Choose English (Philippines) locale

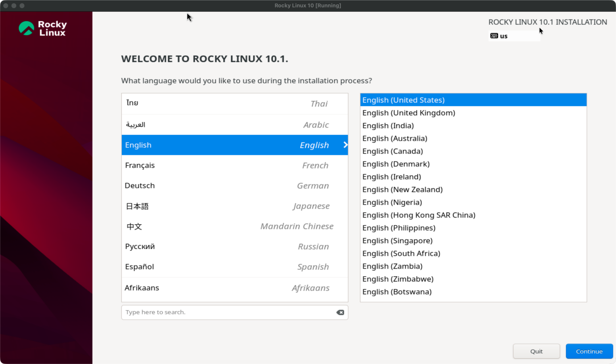[x=473, y=228]
